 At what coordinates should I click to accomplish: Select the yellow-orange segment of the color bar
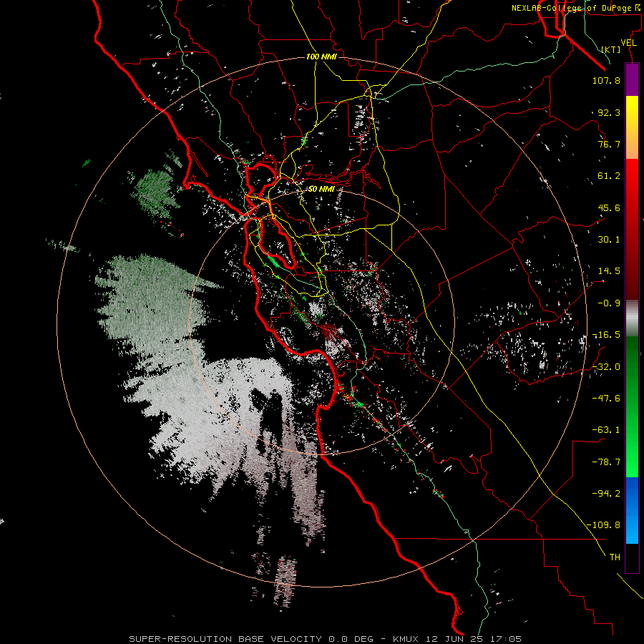point(632,127)
